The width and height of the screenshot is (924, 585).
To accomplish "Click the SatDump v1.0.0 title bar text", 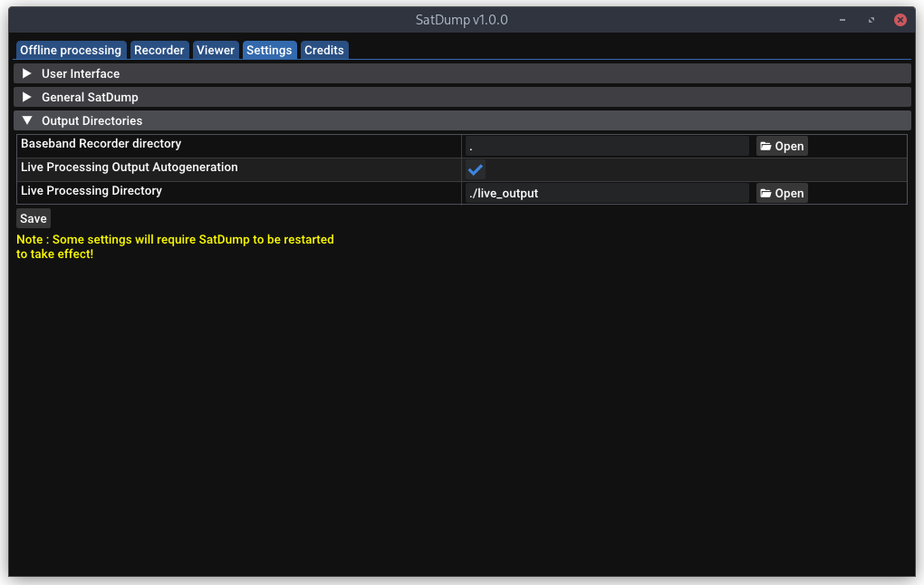I will click(461, 20).
